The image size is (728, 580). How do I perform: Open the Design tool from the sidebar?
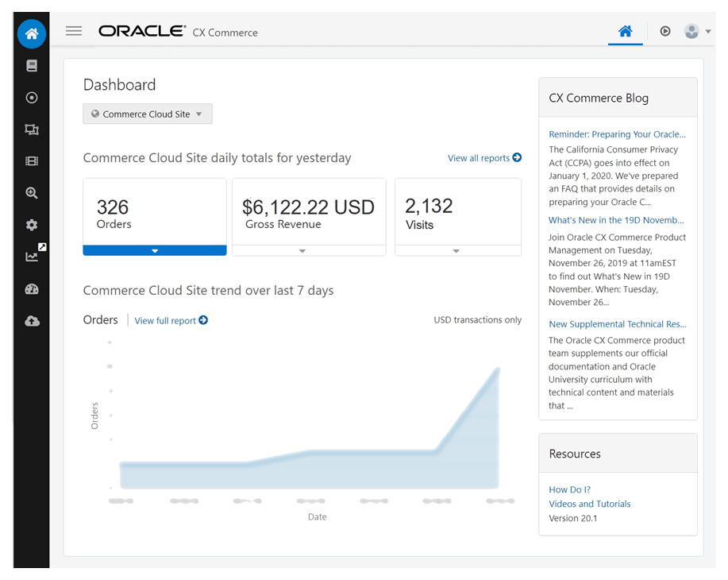coord(31,129)
